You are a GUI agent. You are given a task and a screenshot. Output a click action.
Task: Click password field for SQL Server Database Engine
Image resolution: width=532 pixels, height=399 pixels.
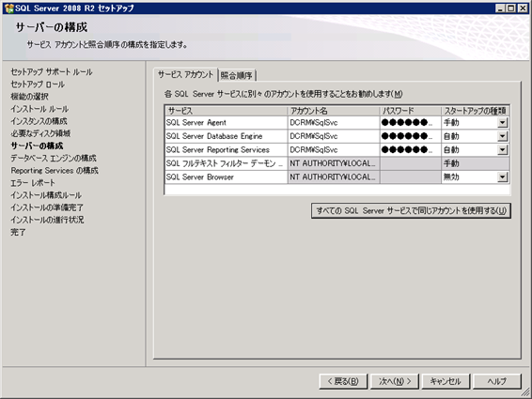[410, 136]
